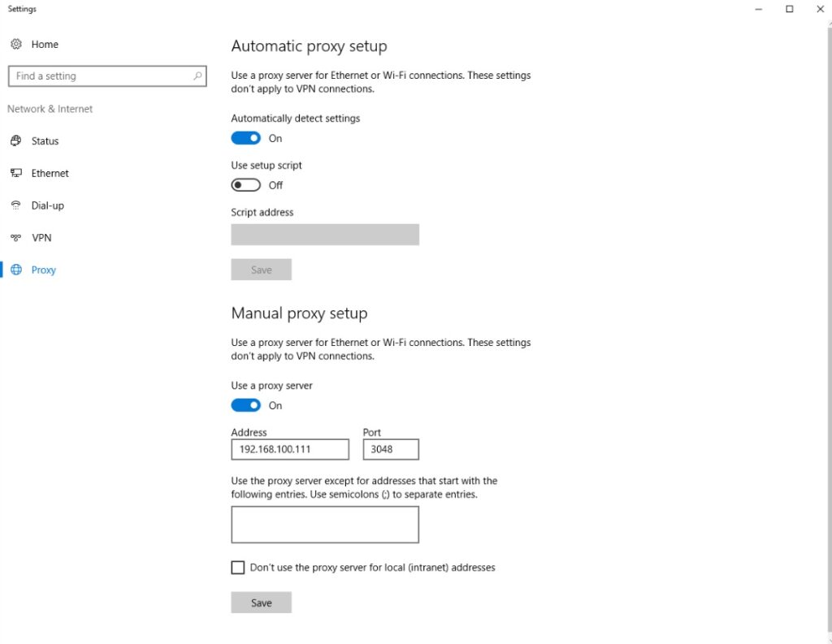Viewport: 832px width, 644px height.
Task: Click the Port number field
Action: click(391, 449)
